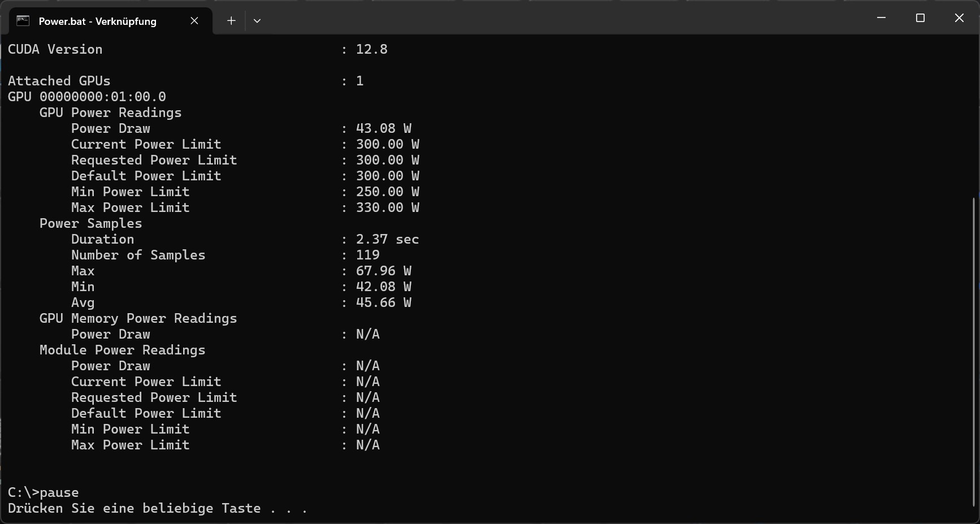Screen dimensions: 980x524
Task: Click the Number of Samples label
Action: [138, 255]
